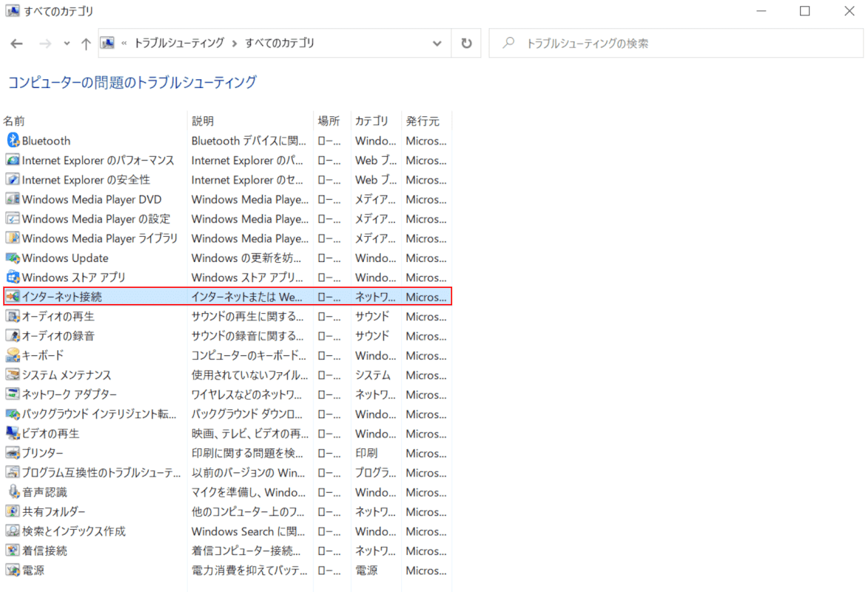The height and width of the screenshot is (592, 868).
Task: Click the バックグラウンド インテリジェント転送 icon
Action: pos(13,414)
